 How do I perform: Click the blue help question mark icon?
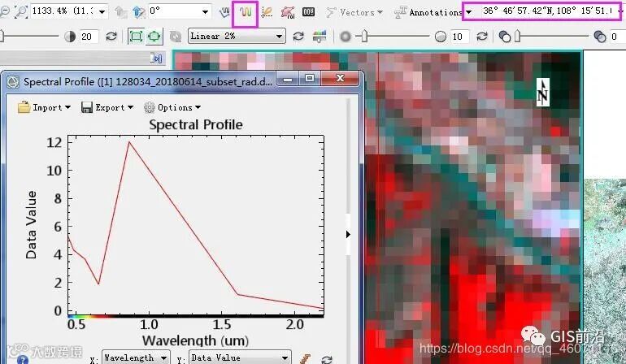tap(23, 360)
